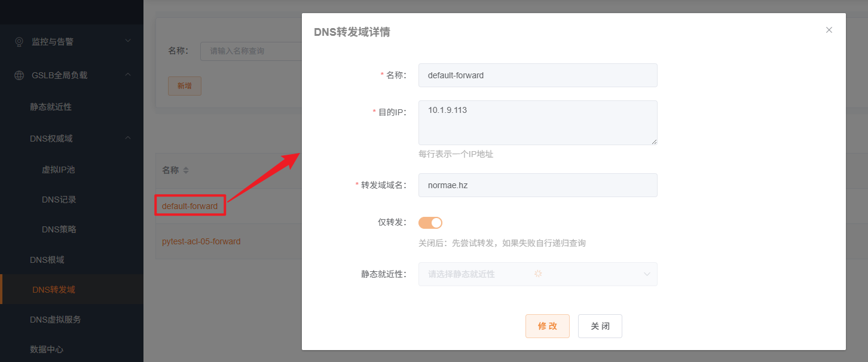Click the 修改 button in the dialog
The width and height of the screenshot is (868, 362).
point(548,326)
